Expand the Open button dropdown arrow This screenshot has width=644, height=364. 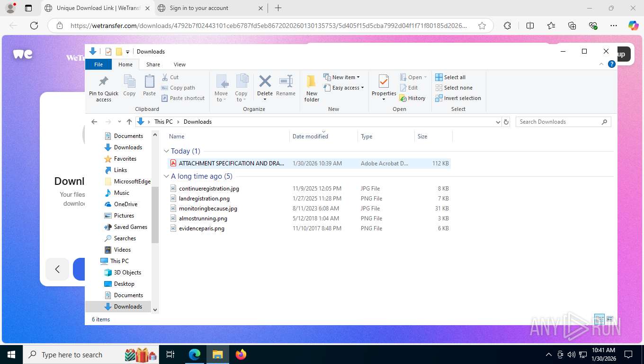(x=425, y=77)
